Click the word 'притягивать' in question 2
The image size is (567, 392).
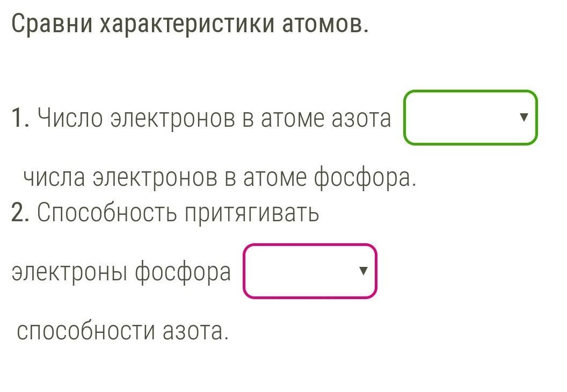[252, 213]
